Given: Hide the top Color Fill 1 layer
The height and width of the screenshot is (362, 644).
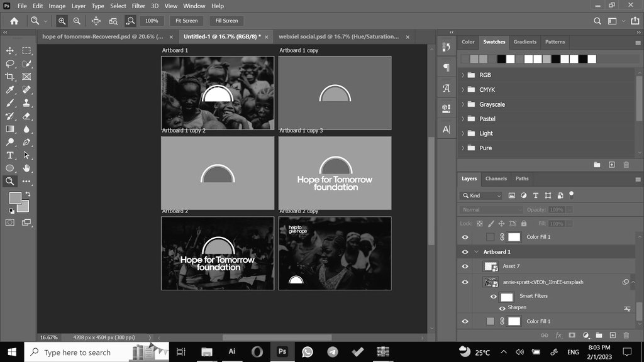Looking at the screenshot, I should pos(465,237).
